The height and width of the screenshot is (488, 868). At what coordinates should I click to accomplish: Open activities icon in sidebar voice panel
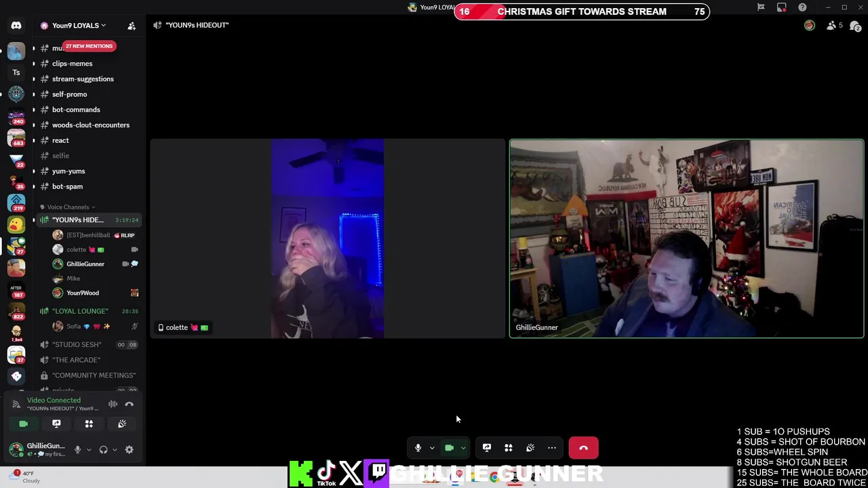89,424
